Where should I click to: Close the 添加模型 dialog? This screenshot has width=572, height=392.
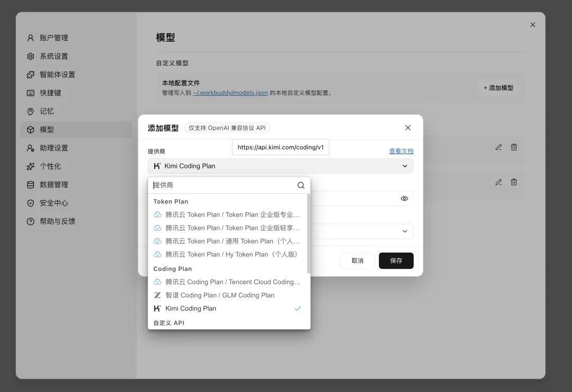pyautogui.click(x=408, y=127)
